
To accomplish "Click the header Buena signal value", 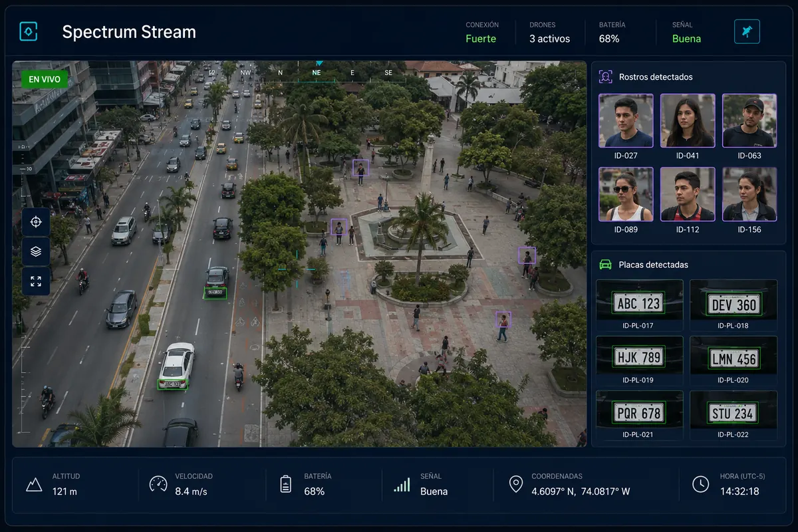I will (686, 39).
